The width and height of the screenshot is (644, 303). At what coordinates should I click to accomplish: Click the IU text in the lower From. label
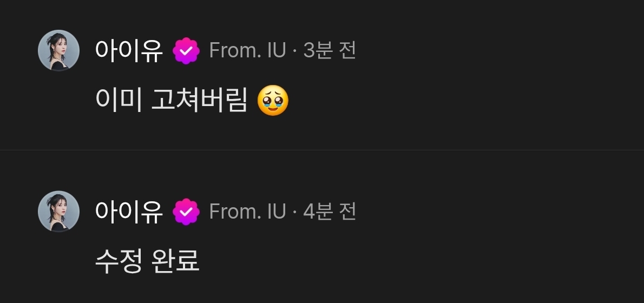click(276, 212)
